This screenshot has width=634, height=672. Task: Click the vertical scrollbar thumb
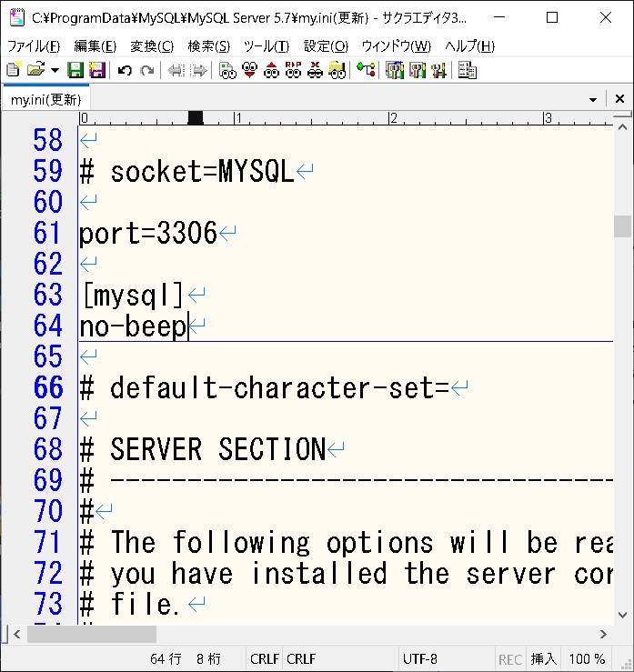pyautogui.click(x=622, y=226)
